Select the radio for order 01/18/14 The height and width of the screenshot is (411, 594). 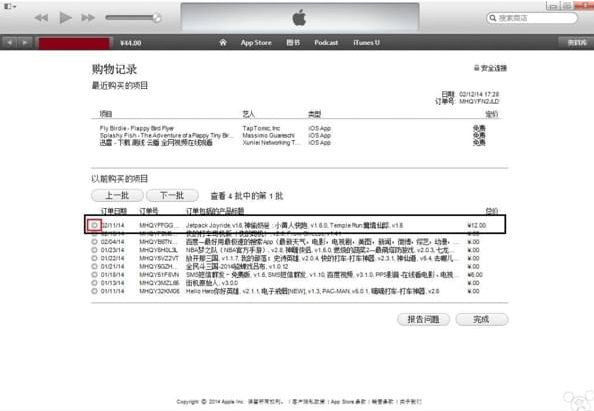[94, 275]
